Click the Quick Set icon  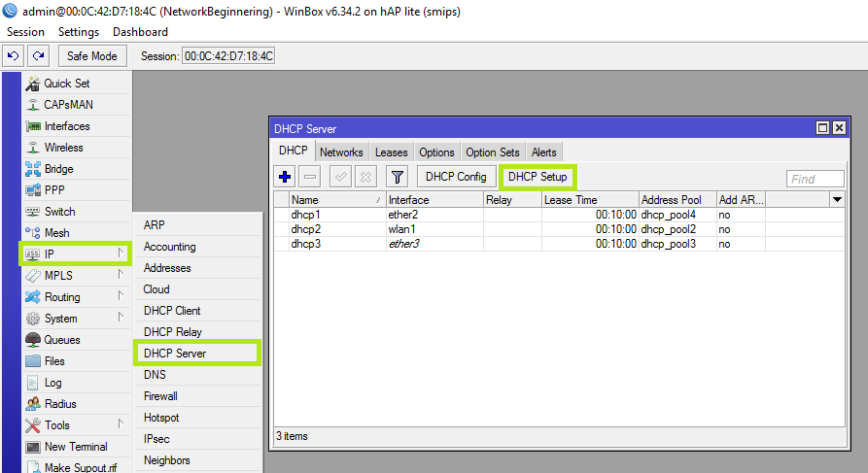(33, 84)
